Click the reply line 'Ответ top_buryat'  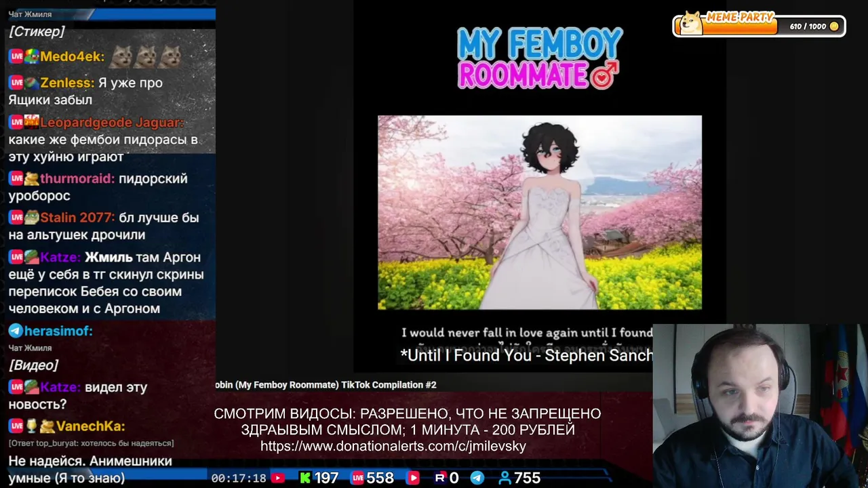(91, 443)
